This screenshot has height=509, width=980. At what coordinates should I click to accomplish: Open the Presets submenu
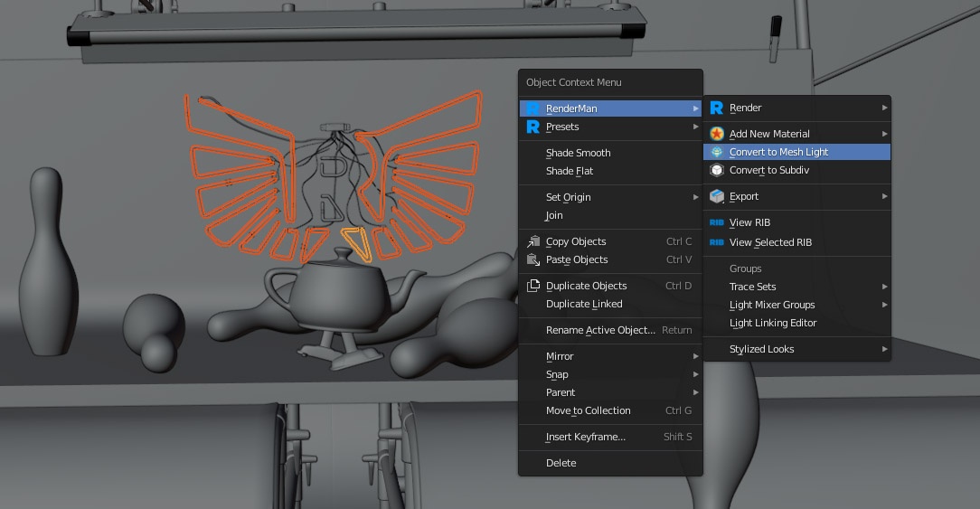tap(610, 127)
